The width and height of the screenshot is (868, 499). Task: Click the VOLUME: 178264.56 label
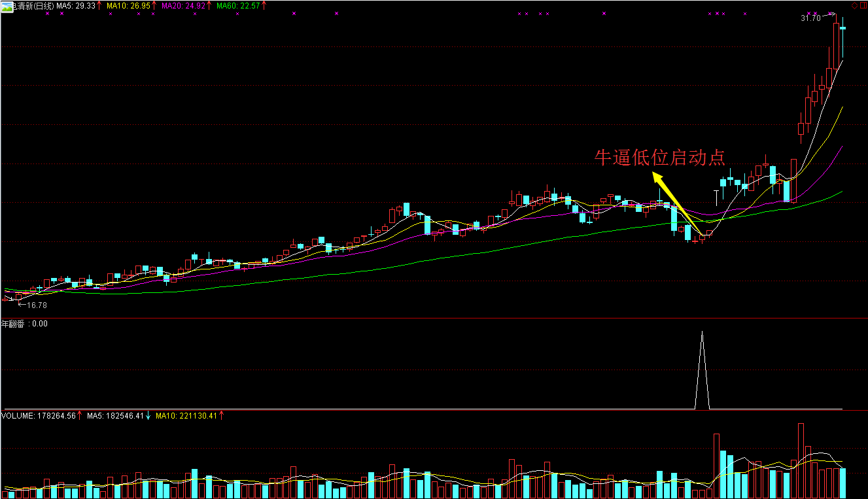tap(38, 415)
